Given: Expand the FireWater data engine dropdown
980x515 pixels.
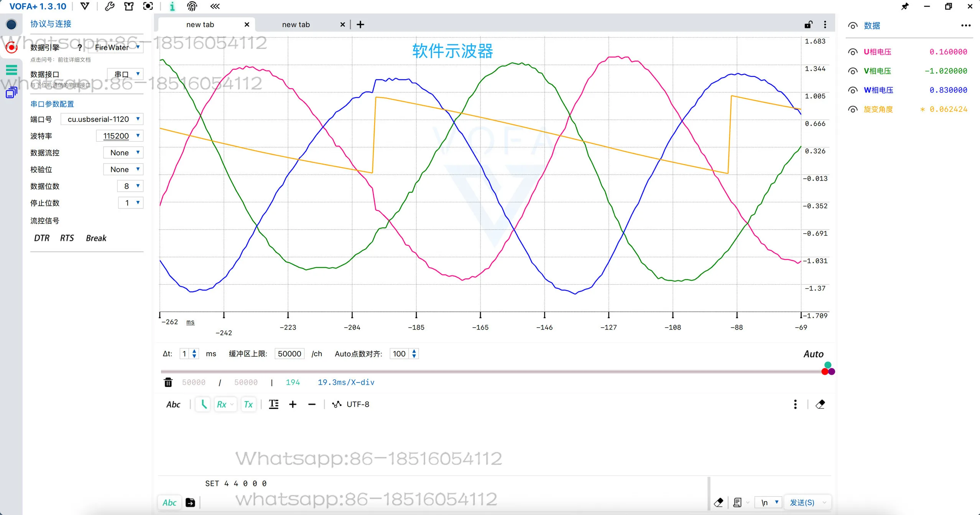Looking at the screenshot, I should click(x=116, y=48).
